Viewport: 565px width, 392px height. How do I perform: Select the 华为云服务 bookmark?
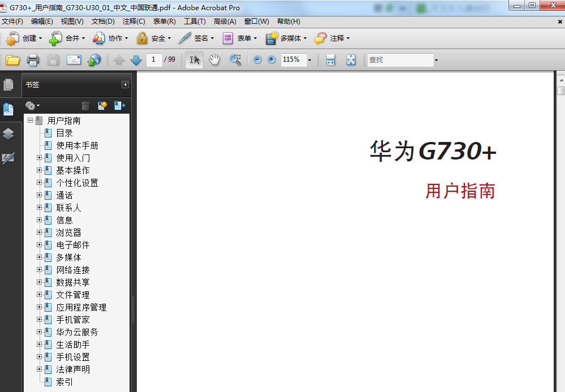(77, 332)
